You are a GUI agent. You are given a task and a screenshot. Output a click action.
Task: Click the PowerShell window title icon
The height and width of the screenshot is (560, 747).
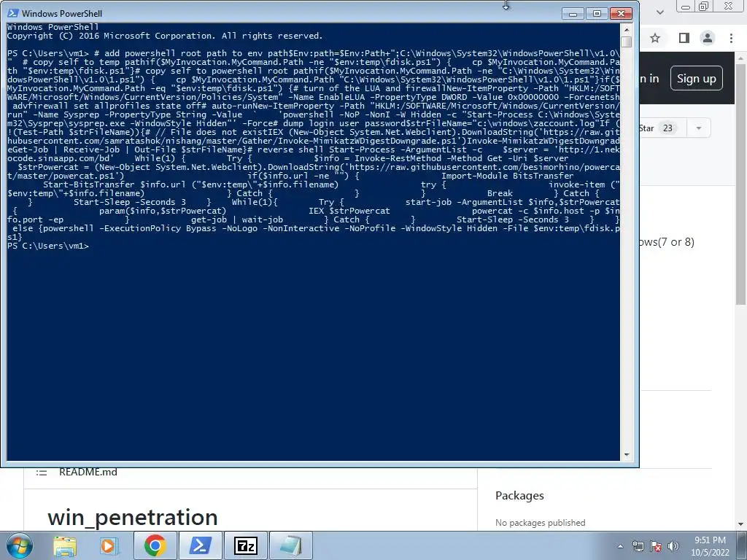click(13, 13)
